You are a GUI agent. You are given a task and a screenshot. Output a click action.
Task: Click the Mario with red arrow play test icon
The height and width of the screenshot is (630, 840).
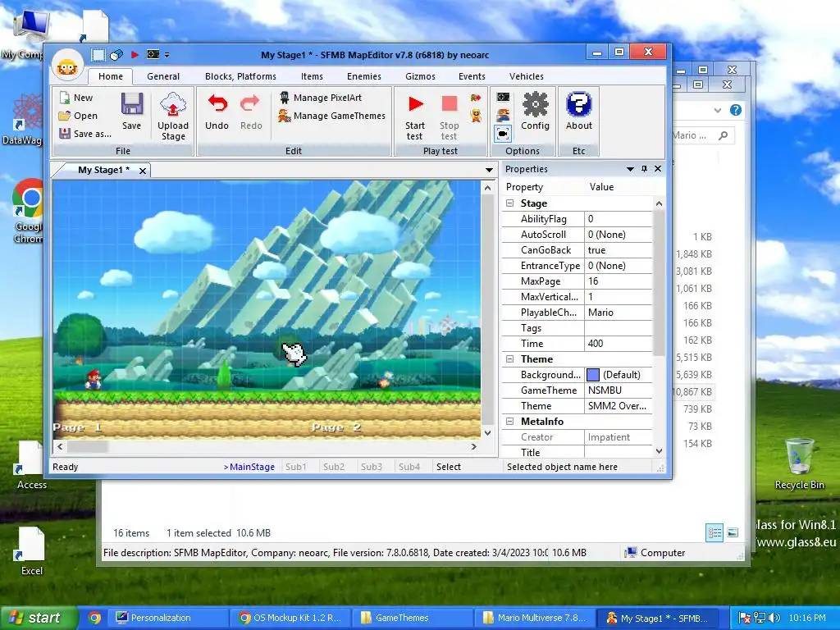(476, 98)
